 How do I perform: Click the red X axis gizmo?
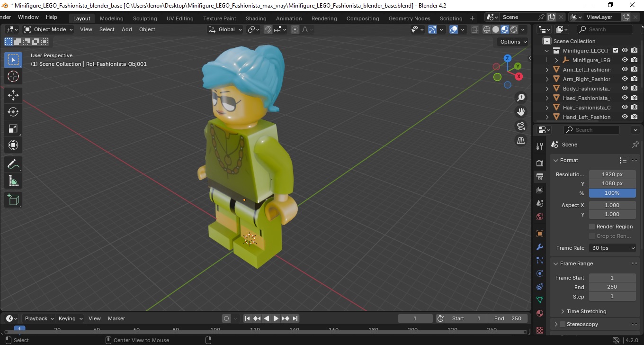coord(519,76)
